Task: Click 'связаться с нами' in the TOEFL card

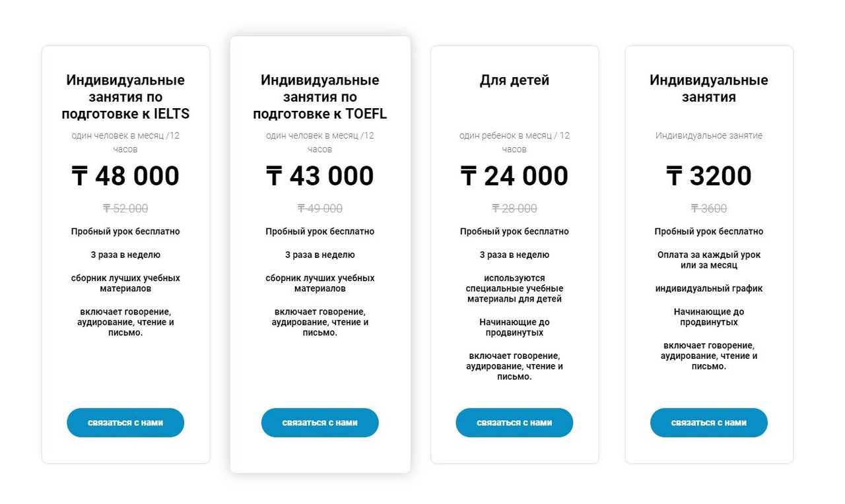Action: pyautogui.click(x=320, y=423)
